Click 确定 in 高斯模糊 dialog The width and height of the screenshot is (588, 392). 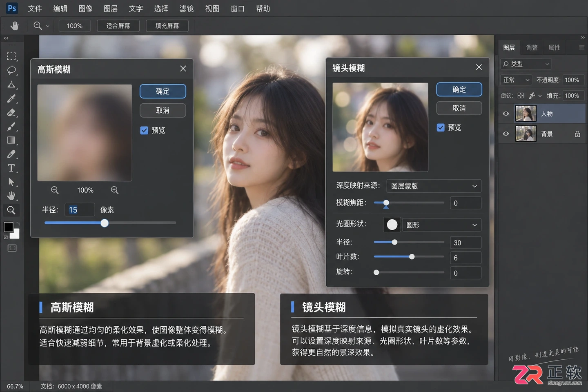pyautogui.click(x=163, y=91)
